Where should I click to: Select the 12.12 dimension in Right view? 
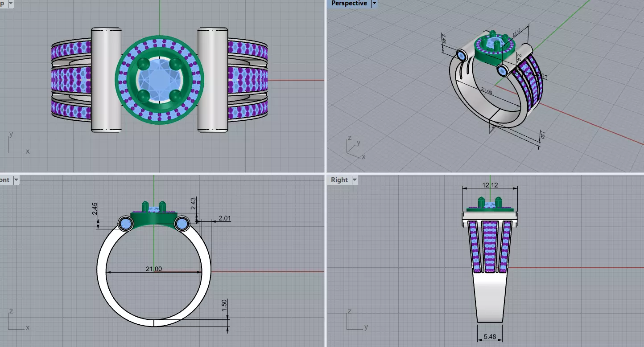pos(490,185)
